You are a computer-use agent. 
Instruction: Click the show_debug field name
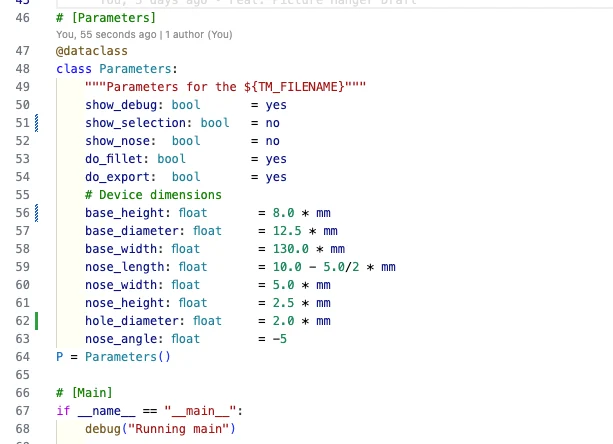coord(121,105)
